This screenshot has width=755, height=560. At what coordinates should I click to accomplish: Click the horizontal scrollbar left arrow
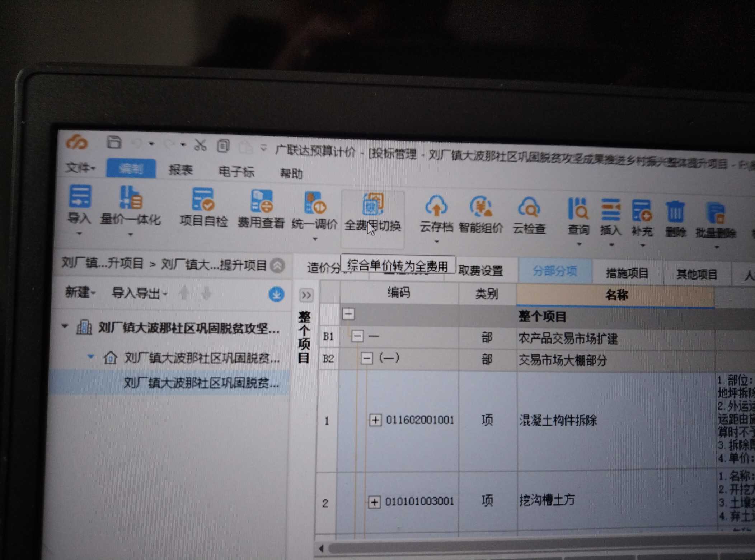tap(321, 548)
